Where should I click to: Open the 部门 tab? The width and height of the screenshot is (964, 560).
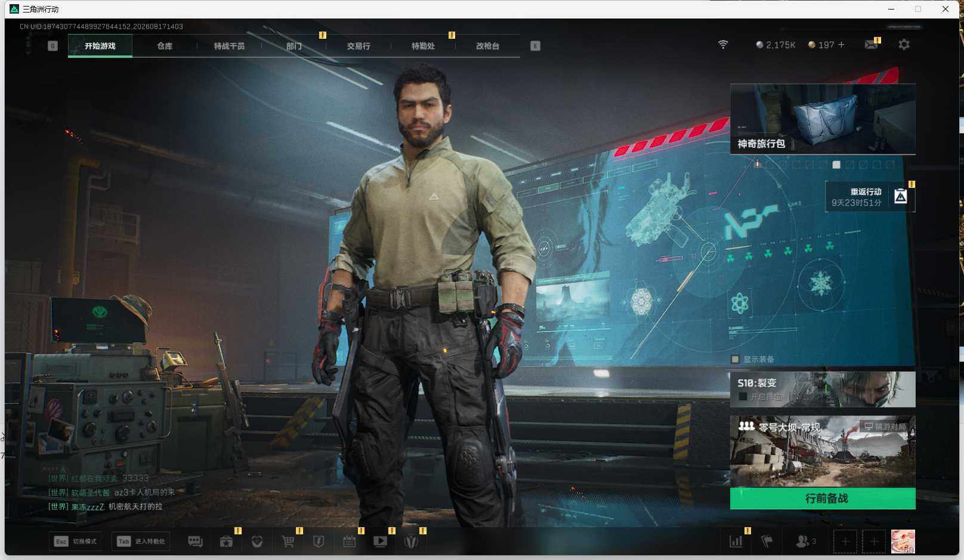point(293,46)
